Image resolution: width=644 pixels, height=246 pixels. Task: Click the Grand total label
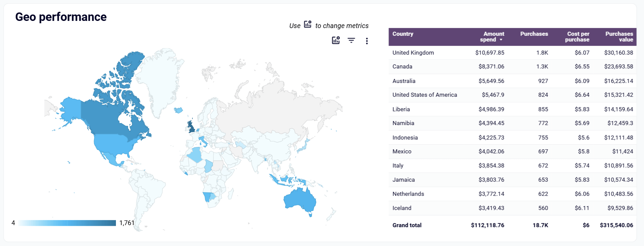coord(407,225)
